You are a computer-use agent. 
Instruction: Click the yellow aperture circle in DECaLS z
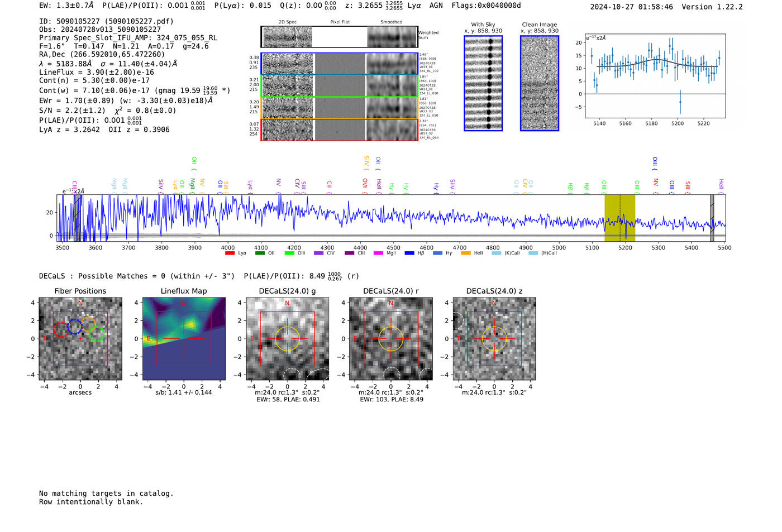pyautogui.click(x=494, y=339)
